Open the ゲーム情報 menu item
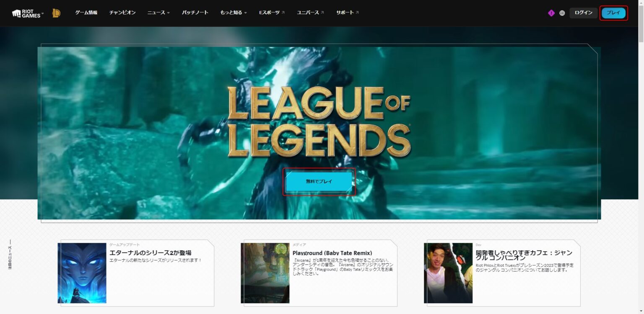Screen dimensions: 644x314 pyautogui.click(x=86, y=12)
